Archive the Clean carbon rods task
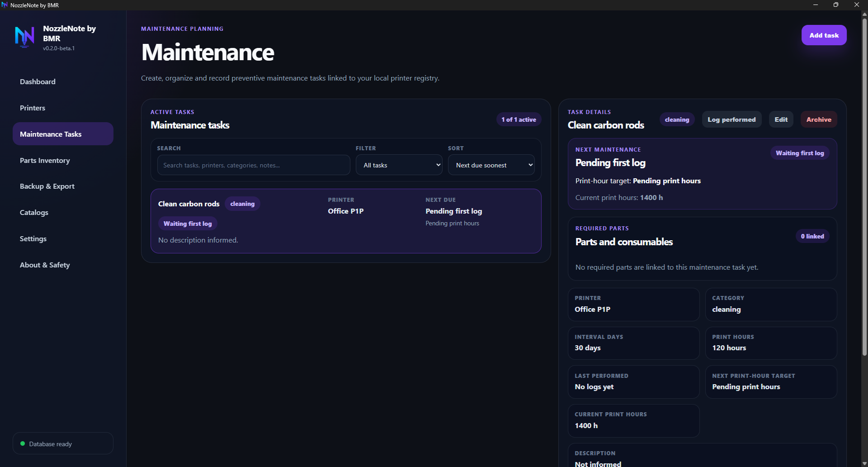The width and height of the screenshot is (868, 467). 819,119
